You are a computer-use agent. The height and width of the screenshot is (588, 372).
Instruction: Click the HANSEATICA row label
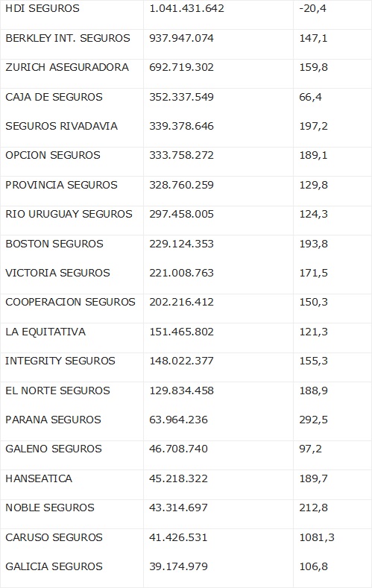tap(39, 479)
